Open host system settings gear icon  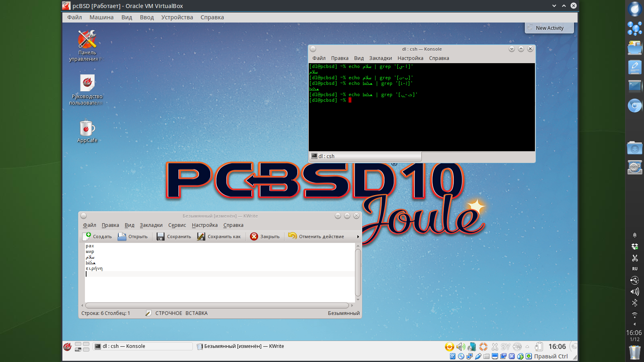click(635, 167)
